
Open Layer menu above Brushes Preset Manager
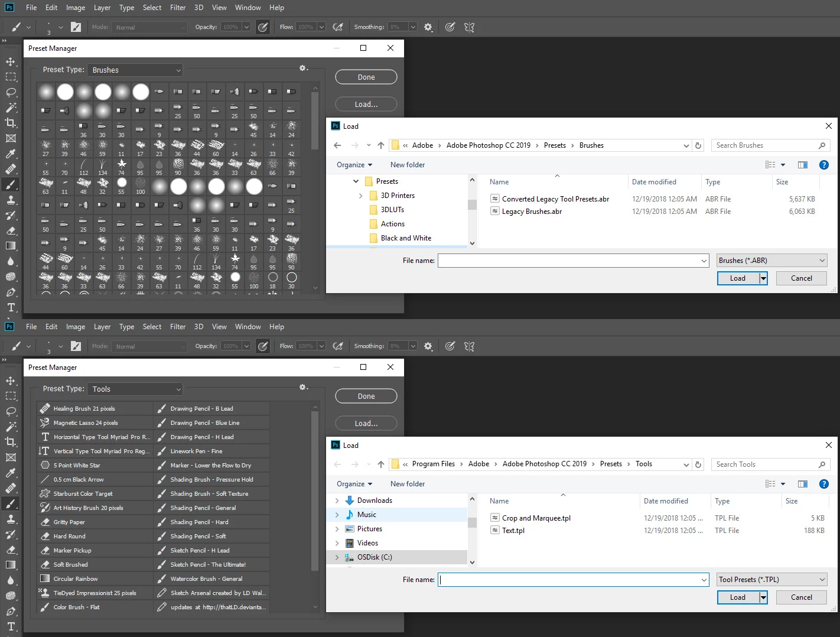click(x=102, y=8)
